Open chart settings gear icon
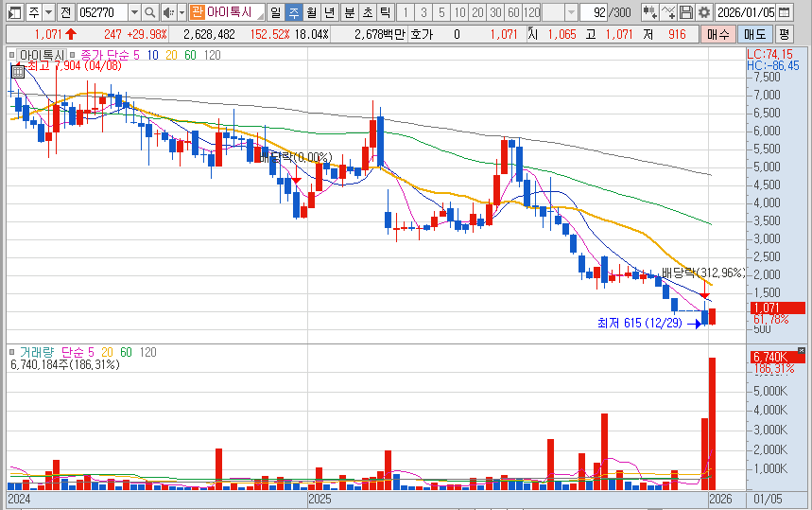 tap(704, 12)
